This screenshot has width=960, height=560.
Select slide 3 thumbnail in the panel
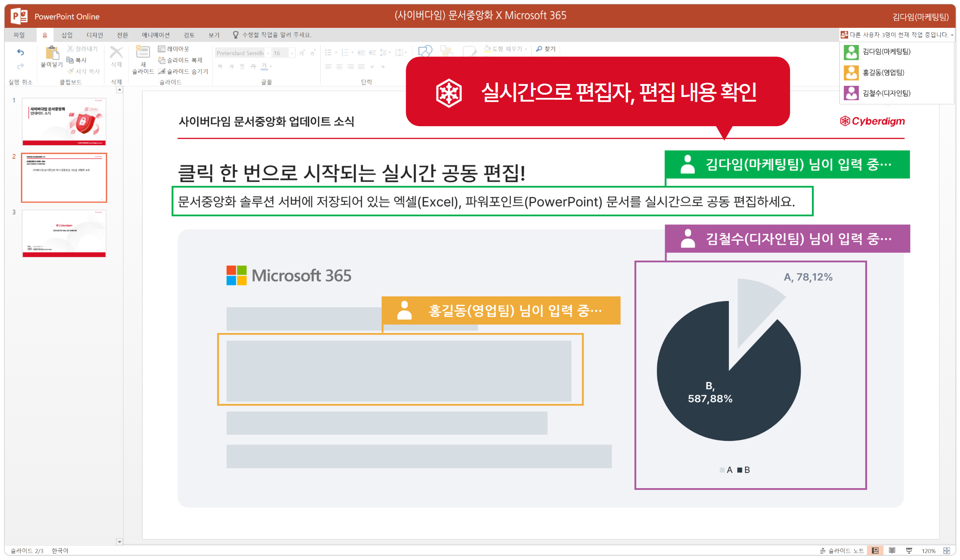point(64,233)
